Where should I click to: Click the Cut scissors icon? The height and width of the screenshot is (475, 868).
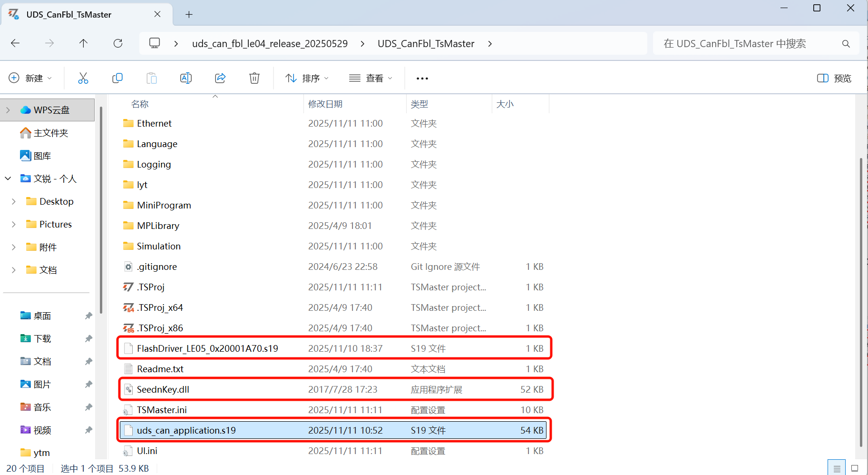coord(83,78)
